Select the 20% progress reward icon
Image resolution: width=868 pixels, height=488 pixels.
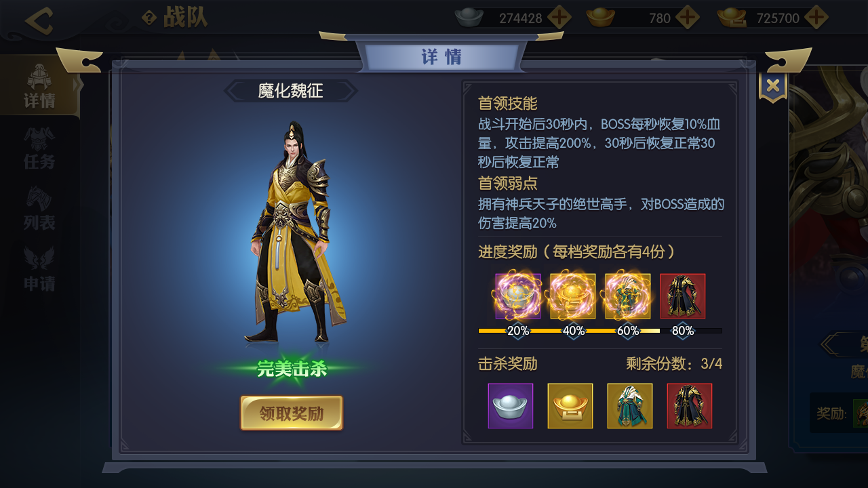coord(518,296)
